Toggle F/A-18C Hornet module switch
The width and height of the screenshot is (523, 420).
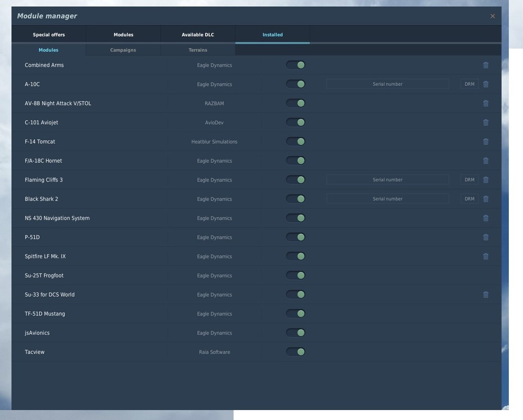tap(295, 161)
